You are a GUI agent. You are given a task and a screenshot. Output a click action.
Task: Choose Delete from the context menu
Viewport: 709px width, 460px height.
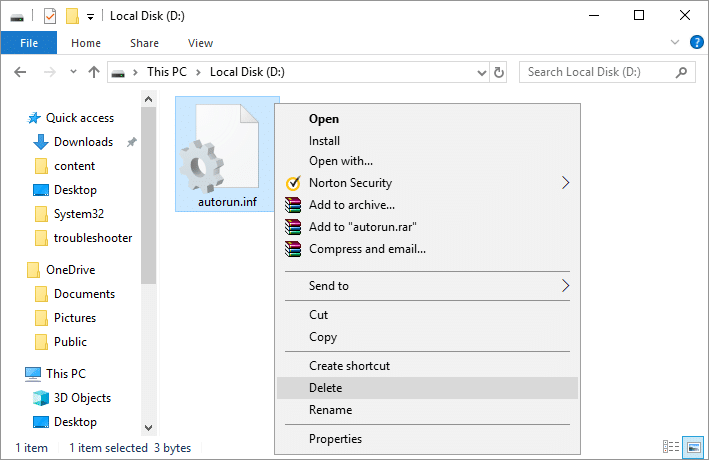pyautogui.click(x=326, y=388)
